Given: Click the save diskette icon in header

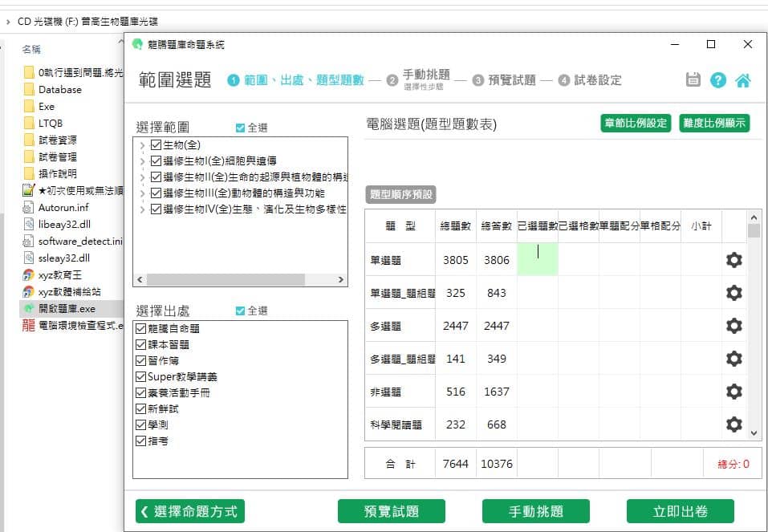Looking at the screenshot, I should click(x=693, y=79).
